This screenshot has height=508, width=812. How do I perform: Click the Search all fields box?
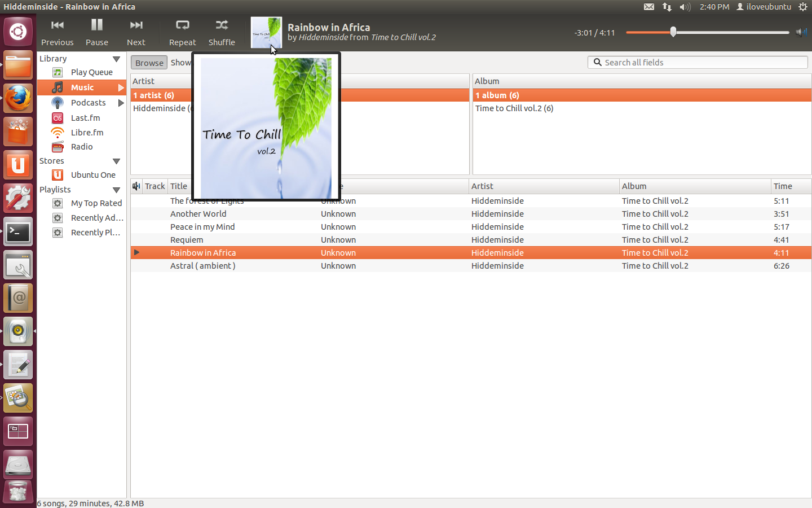(698, 62)
